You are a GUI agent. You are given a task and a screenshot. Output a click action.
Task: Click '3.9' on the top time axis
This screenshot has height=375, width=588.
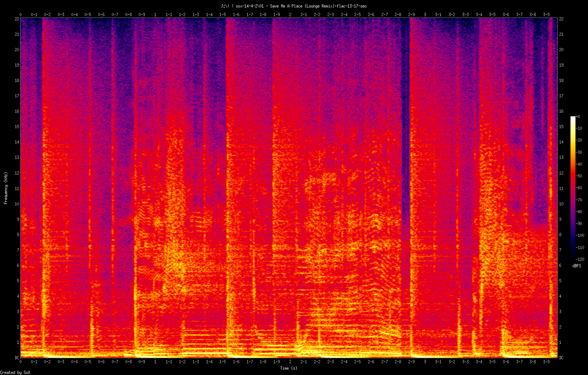546,15
